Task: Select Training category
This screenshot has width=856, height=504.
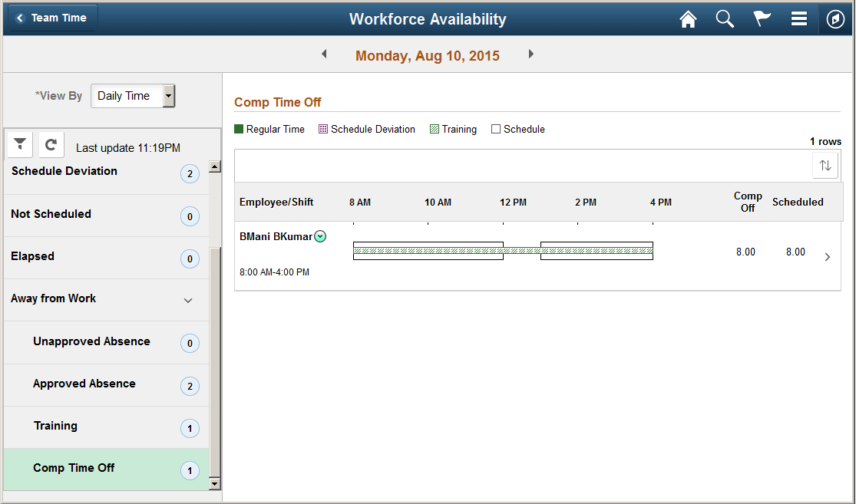Action: click(x=107, y=427)
